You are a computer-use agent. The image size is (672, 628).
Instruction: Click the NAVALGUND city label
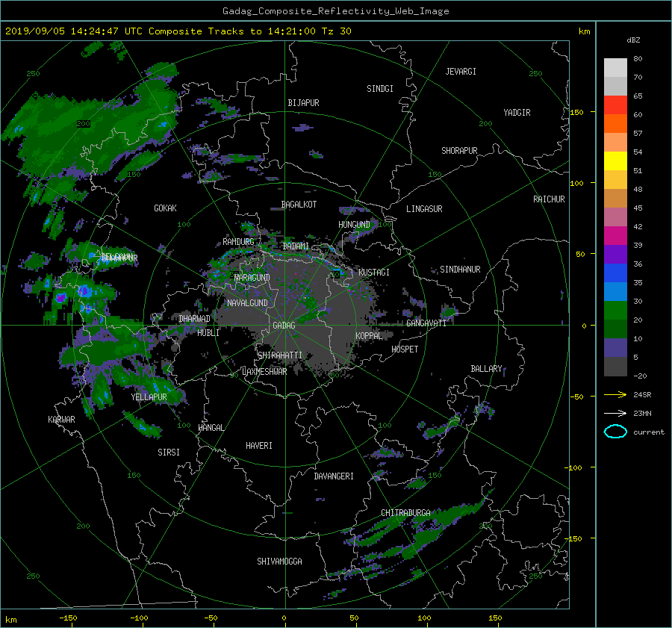pos(247,303)
